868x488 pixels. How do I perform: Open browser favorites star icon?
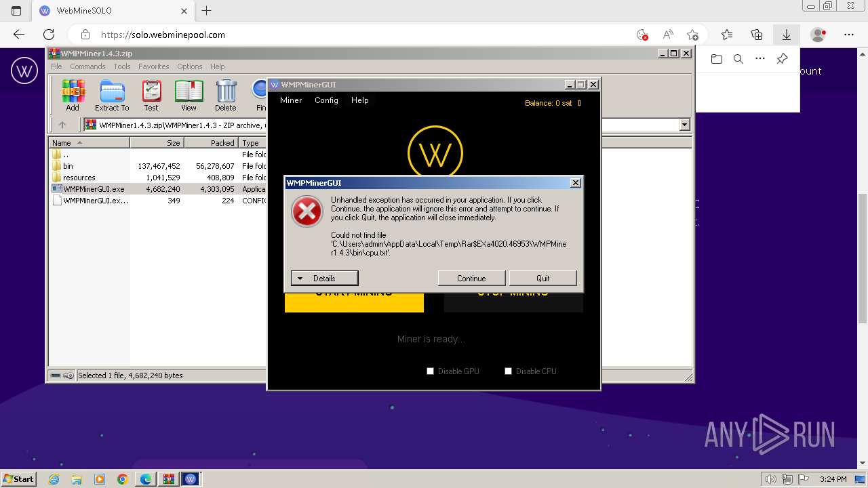(x=727, y=35)
